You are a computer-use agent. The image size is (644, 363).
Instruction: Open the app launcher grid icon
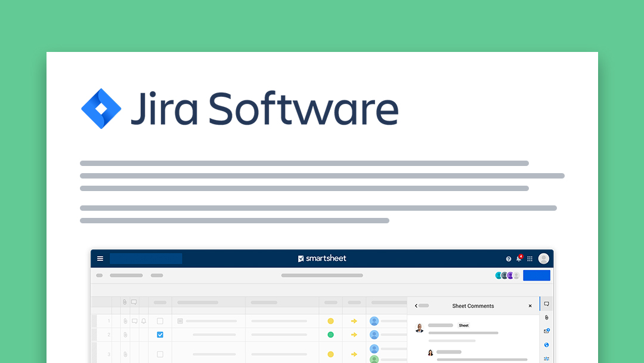pos(530,259)
